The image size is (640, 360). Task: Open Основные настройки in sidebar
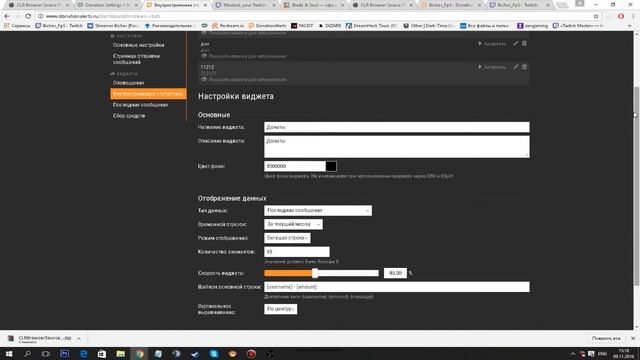[x=138, y=45]
